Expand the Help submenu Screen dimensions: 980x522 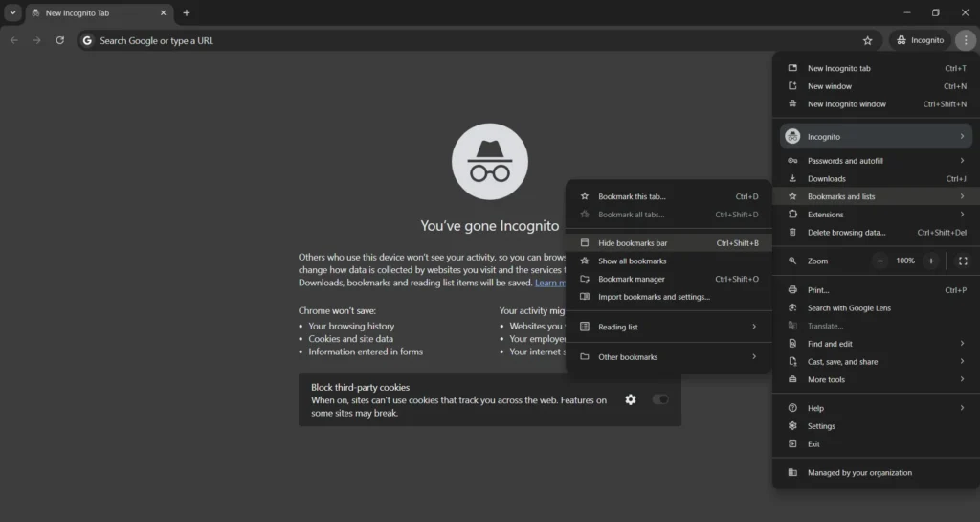point(877,408)
